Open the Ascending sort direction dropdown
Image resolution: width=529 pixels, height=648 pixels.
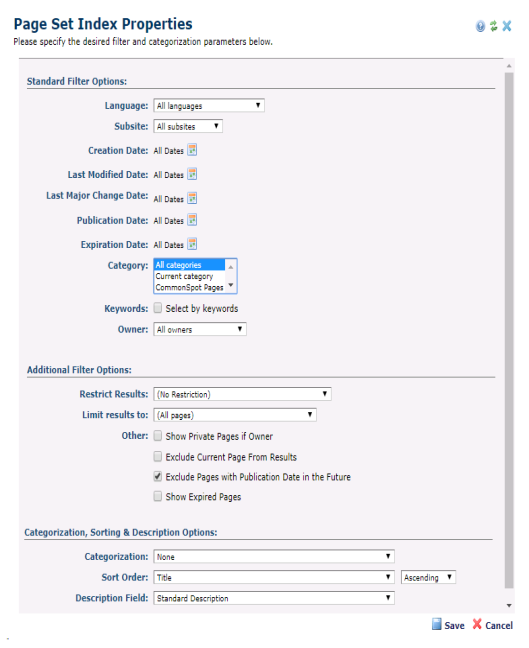point(428,577)
